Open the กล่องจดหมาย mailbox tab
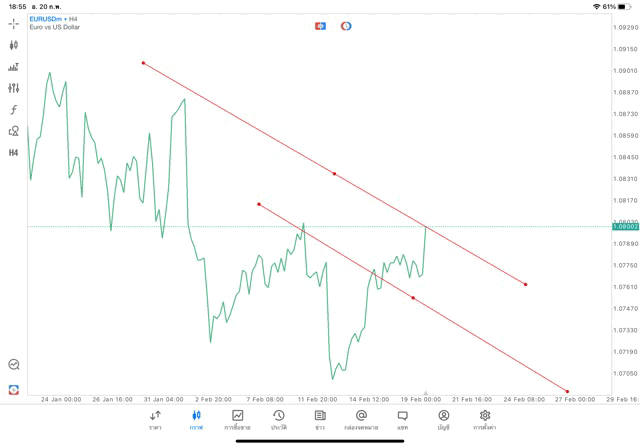Image resolution: width=640 pixels, height=447 pixels. coord(361,419)
